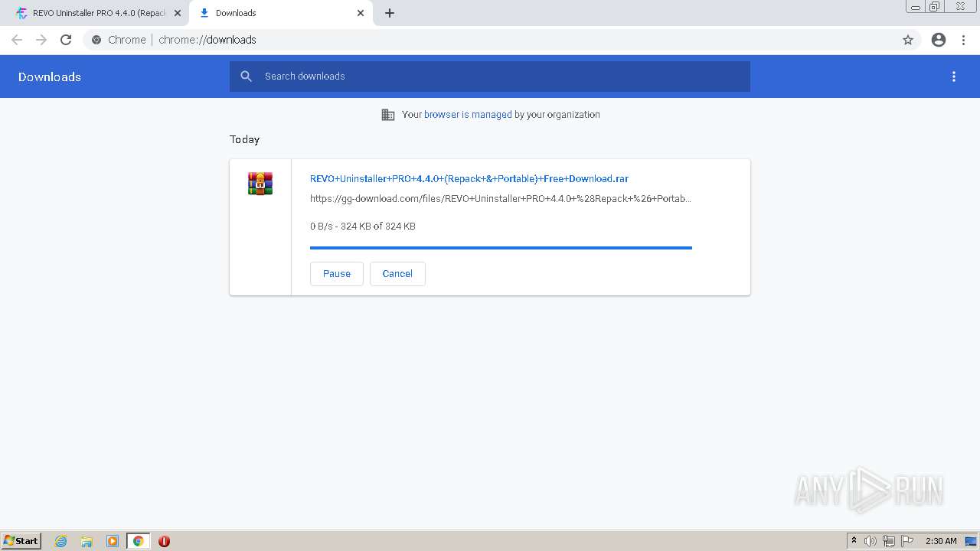Close the REVO Uninstaller PRO tab

point(178,13)
